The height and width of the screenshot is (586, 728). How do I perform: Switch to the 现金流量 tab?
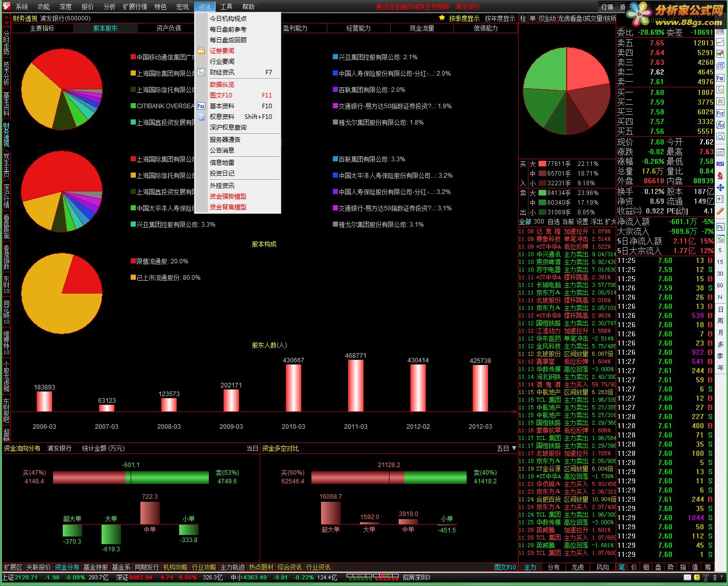click(x=422, y=28)
